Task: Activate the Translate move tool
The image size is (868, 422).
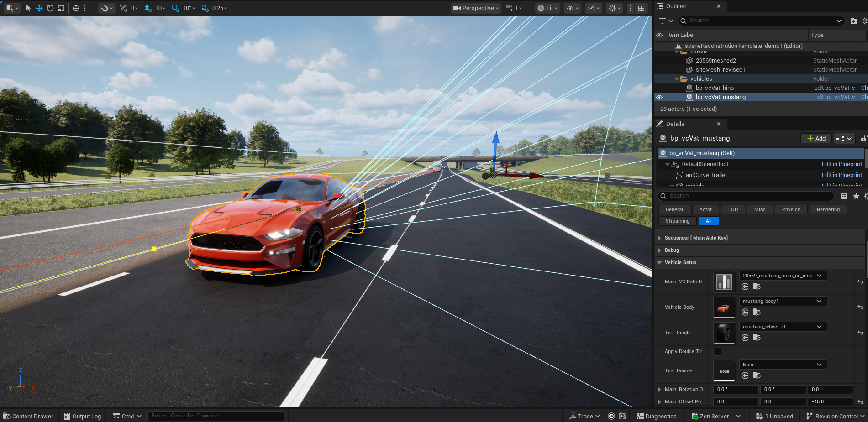Action: [x=39, y=8]
